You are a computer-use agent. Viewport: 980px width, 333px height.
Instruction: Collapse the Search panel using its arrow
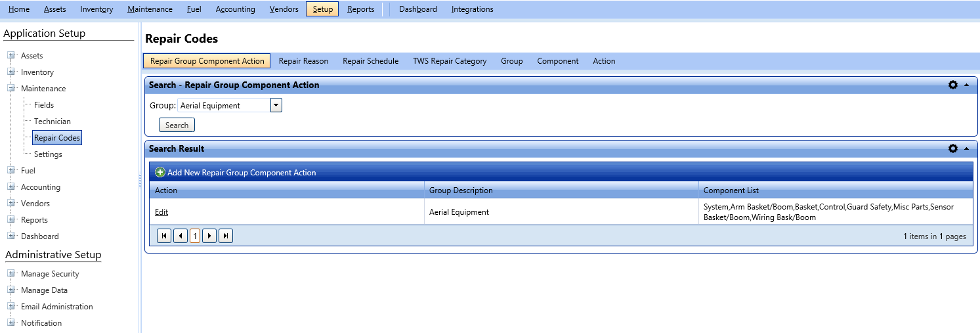966,85
